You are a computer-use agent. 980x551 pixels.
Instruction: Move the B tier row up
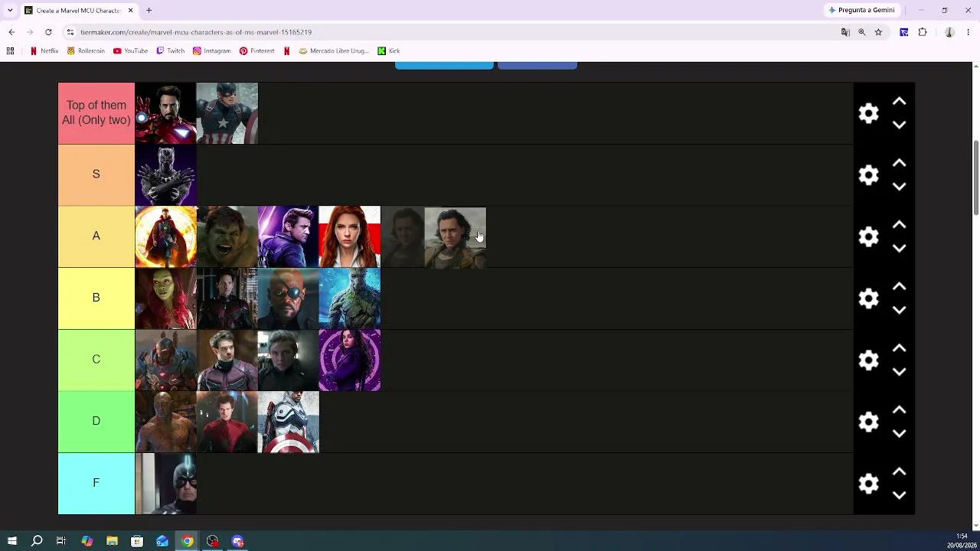pyautogui.click(x=900, y=286)
